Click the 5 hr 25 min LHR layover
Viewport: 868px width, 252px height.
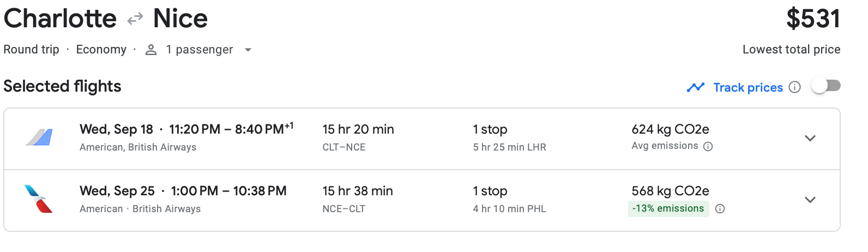point(509,147)
